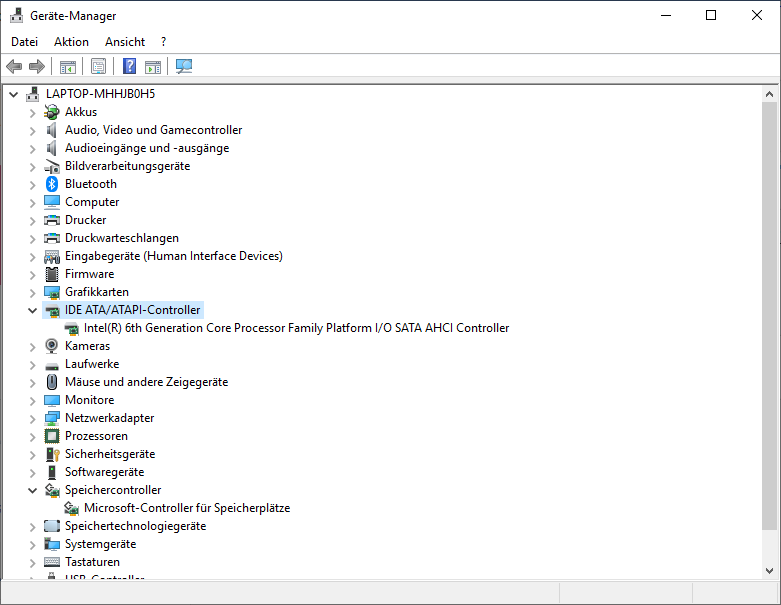Click the Monitore screen icon
Screen dimensions: 781x605
pos(52,400)
